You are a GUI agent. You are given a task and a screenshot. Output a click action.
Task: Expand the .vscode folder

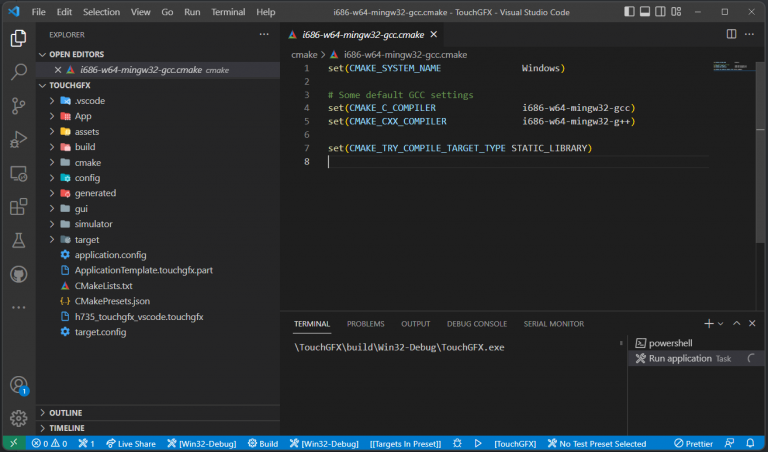(158, 100)
